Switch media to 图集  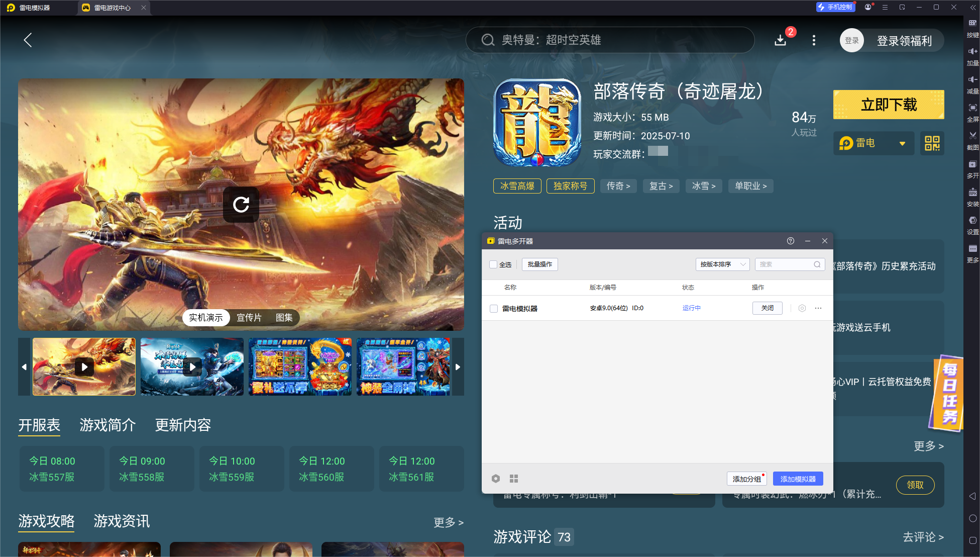(284, 318)
